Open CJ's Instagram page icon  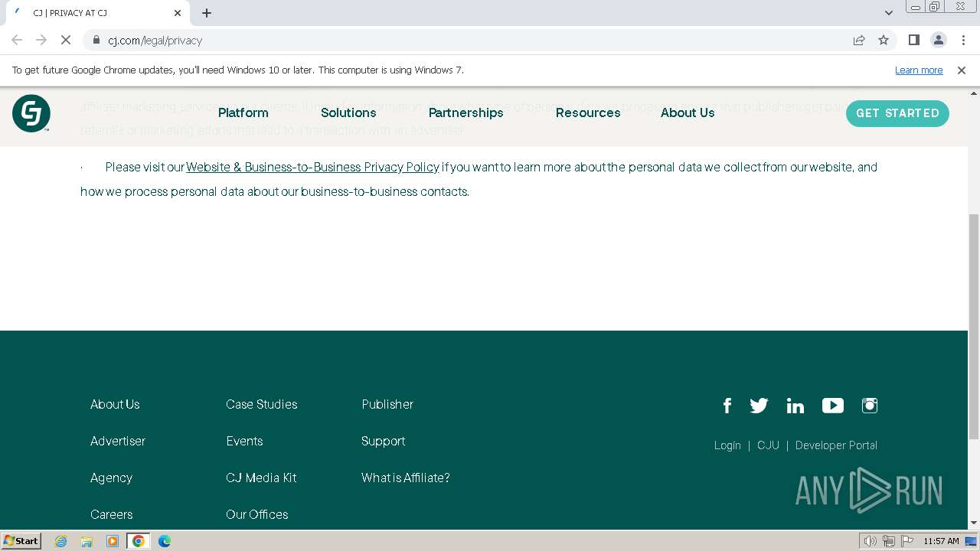pos(870,406)
